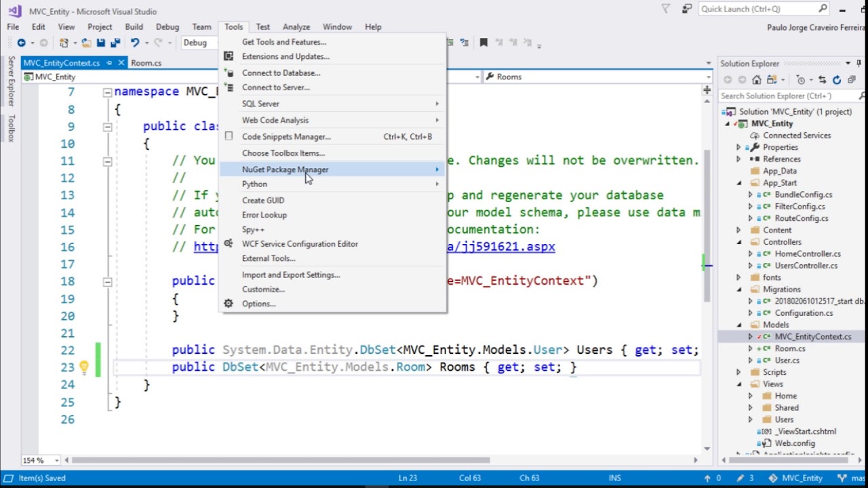Click the split editor handle above scrollbar

(707, 89)
